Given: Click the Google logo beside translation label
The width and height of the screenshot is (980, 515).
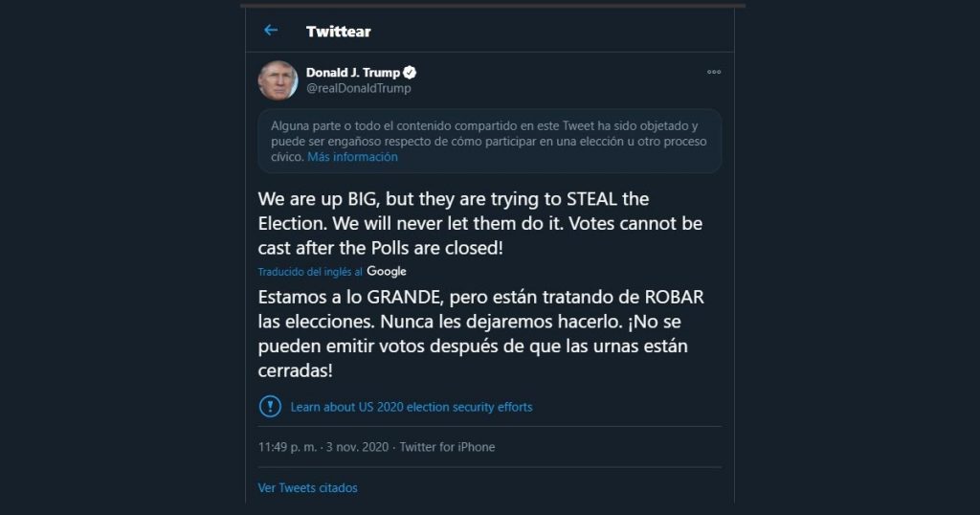Looking at the screenshot, I should pos(387,272).
